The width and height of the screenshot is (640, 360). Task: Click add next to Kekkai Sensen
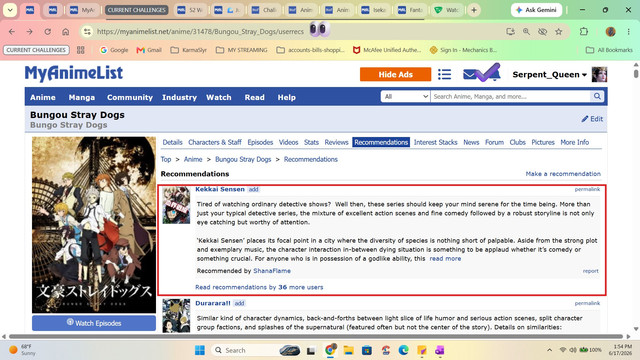coord(253,189)
